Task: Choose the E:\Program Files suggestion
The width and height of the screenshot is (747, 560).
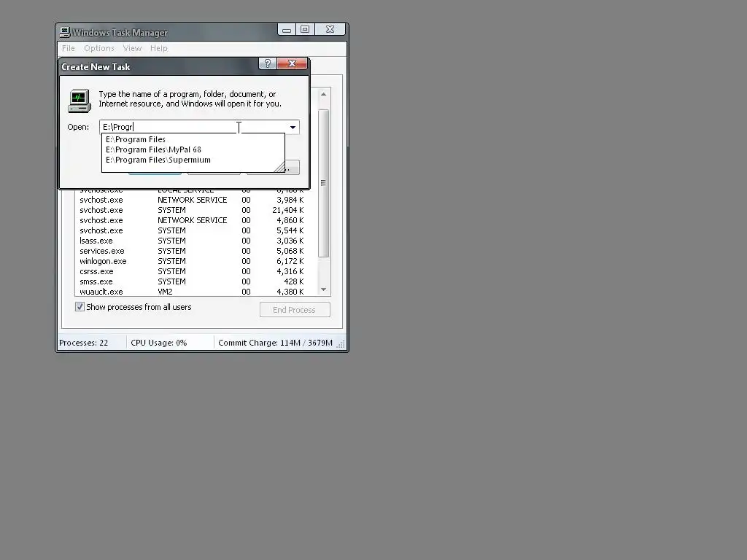Action: tap(193, 139)
